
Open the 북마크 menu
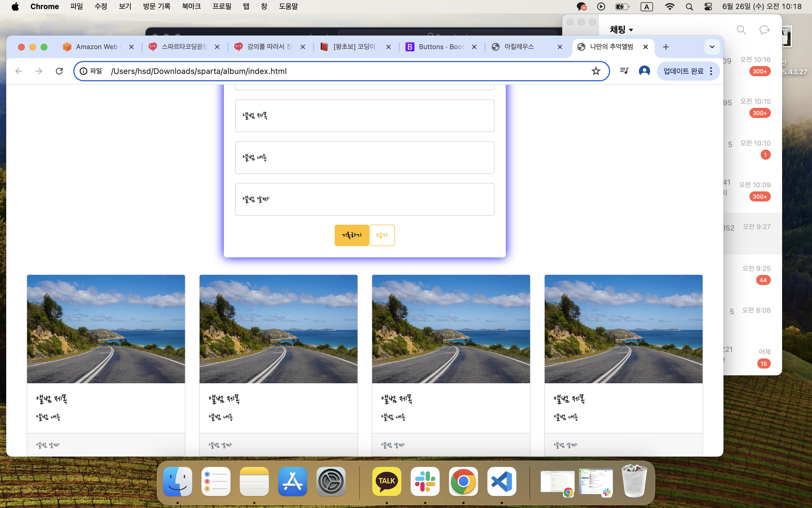tap(191, 7)
